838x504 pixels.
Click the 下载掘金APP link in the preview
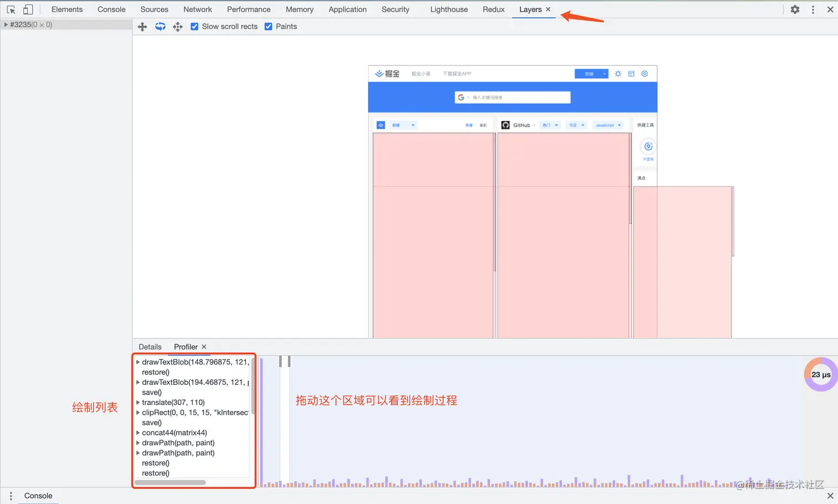(457, 74)
